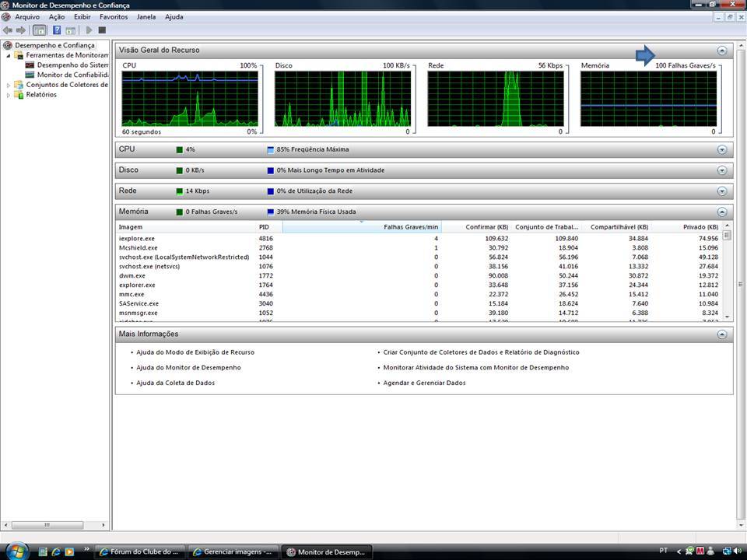
Task: Start monitoring with the green play icon
Action: point(89,30)
